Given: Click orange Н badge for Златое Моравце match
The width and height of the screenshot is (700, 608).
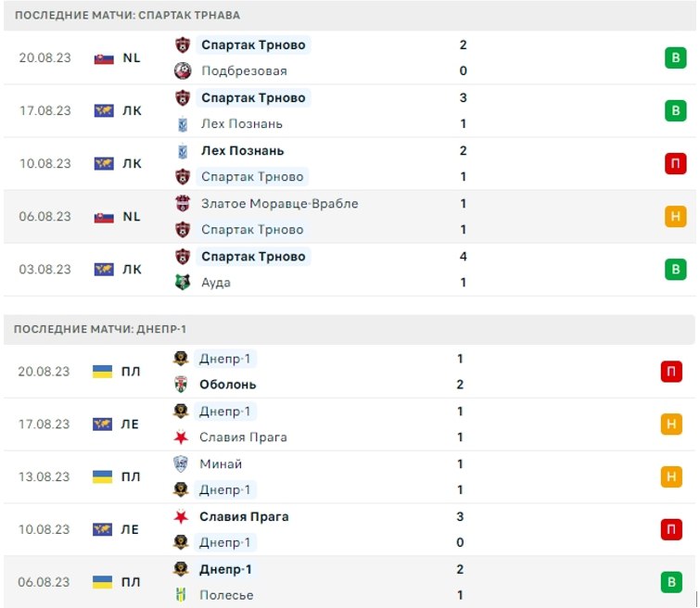Looking at the screenshot, I should click(x=676, y=217).
